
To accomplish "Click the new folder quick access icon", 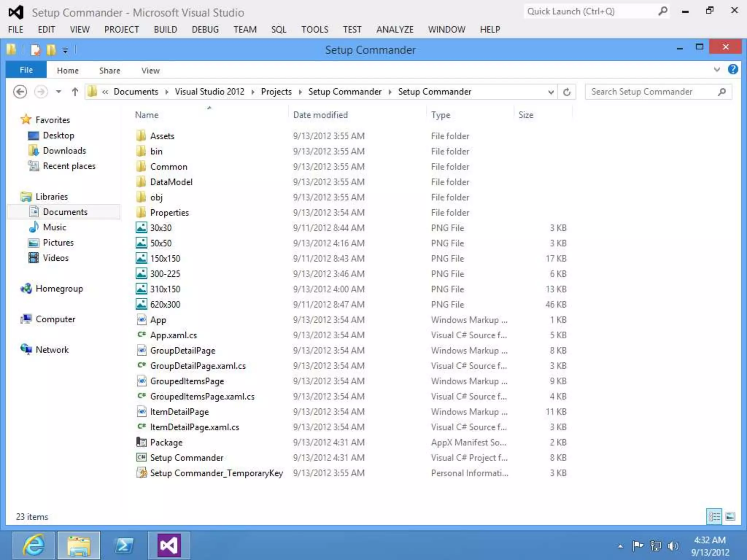I will pyautogui.click(x=51, y=50).
